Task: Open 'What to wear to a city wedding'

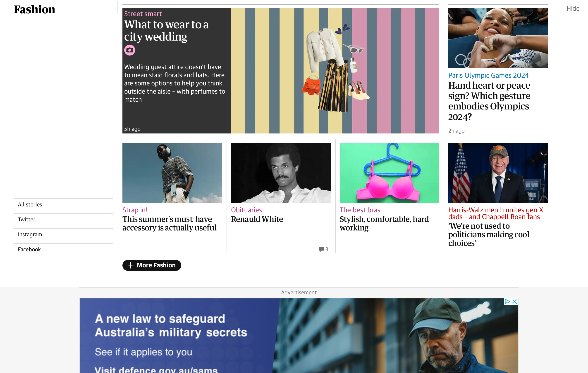Action: point(166,31)
